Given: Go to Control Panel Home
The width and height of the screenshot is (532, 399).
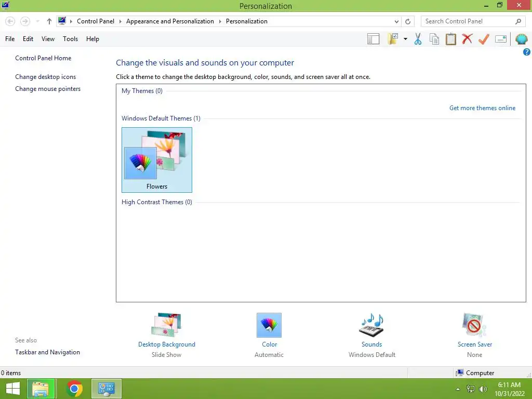Looking at the screenshot, I should [43, 58].
